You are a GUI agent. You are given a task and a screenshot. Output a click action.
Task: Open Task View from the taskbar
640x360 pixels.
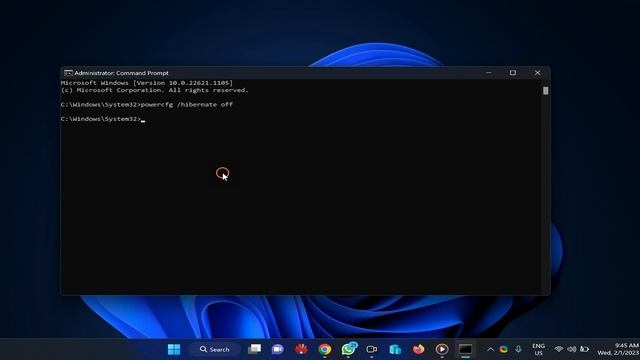[x=254, y=349]
